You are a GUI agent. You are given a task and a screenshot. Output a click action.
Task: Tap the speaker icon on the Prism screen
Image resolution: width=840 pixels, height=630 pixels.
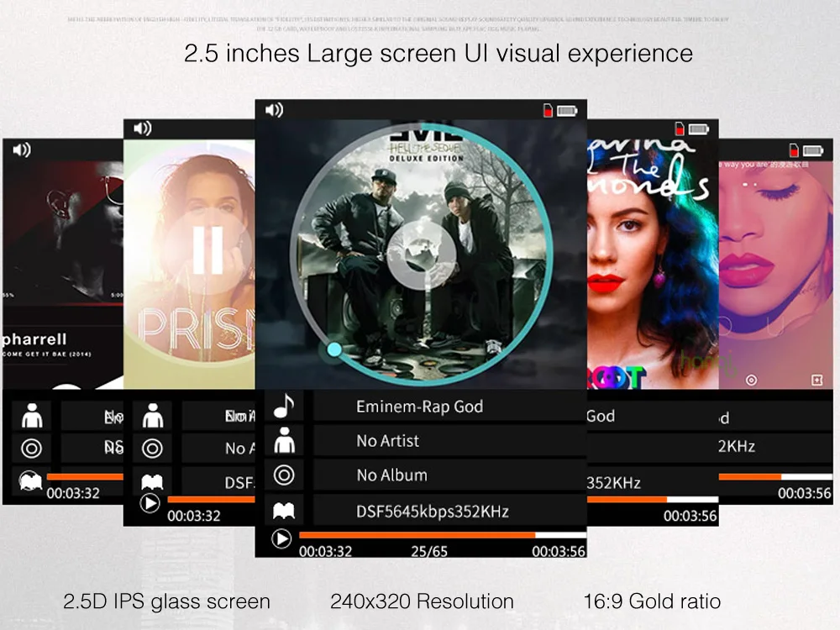pyautogui.click(x=143, y=129)
